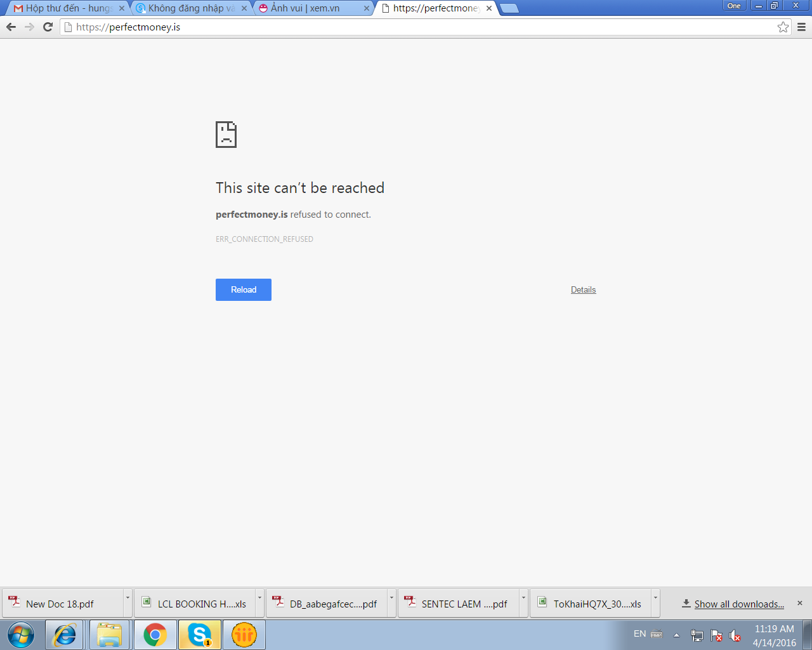Click the sad page error icon
Image resolution: width=812 pixels, height=650 pixels.
[226, 135]
